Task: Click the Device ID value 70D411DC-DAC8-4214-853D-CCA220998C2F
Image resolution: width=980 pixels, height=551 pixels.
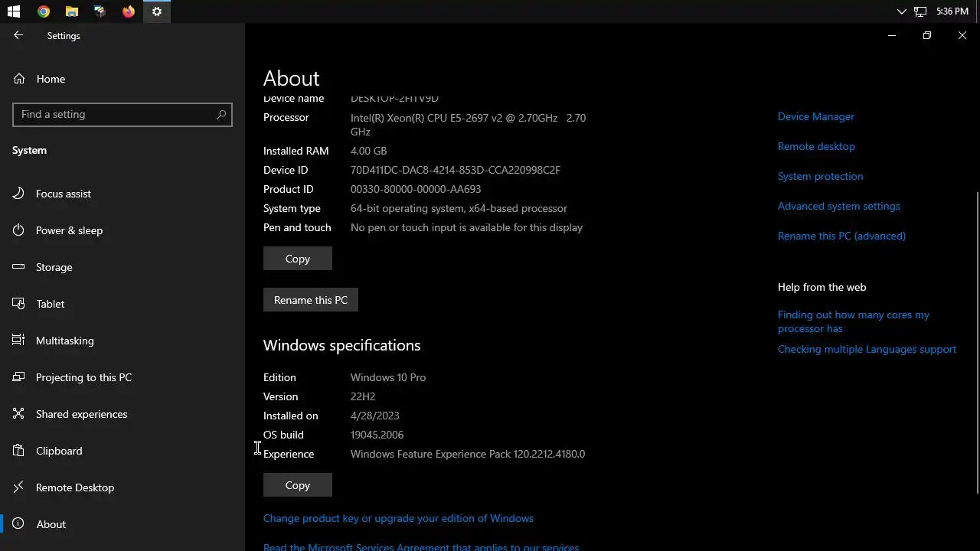Action: click(x=456, y=170)
